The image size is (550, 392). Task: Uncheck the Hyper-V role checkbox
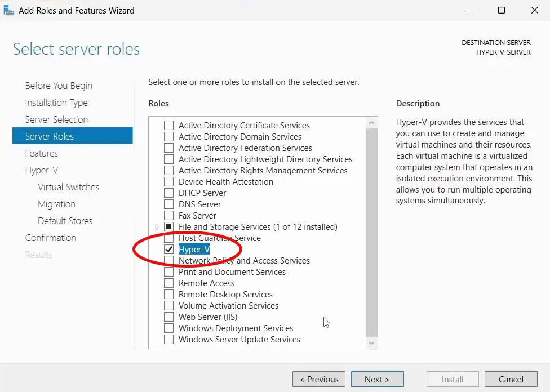pyautogui.click(x=168, y=249)
